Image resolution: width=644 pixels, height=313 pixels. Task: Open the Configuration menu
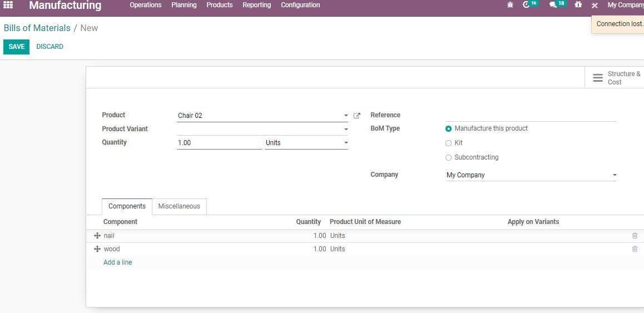coord(300,5)
